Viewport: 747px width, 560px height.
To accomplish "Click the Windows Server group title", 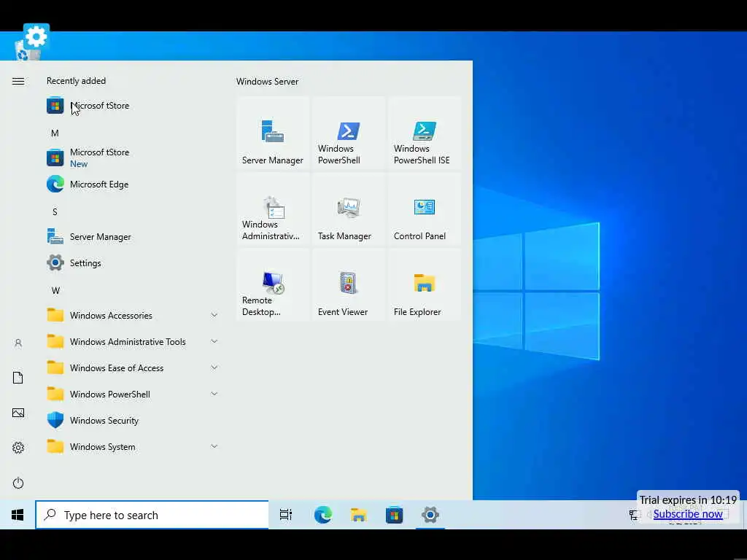I will 267,82.
